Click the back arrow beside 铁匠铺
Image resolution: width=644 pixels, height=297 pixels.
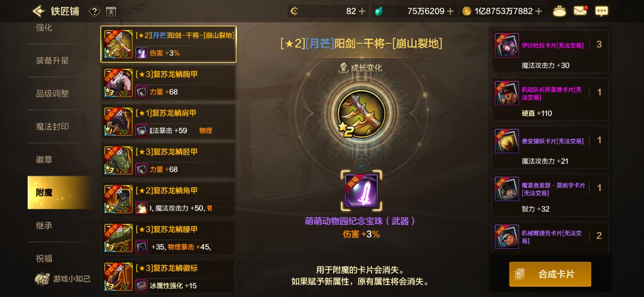click(39, 11)
